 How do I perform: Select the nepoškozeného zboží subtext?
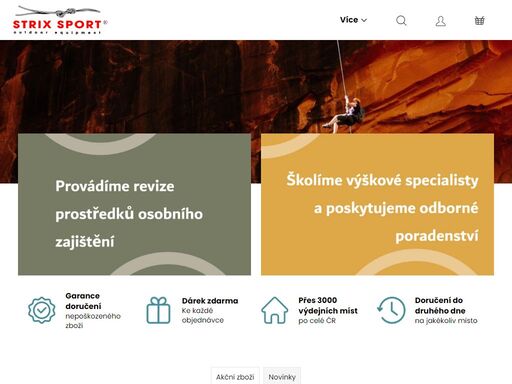pos(93,321)
